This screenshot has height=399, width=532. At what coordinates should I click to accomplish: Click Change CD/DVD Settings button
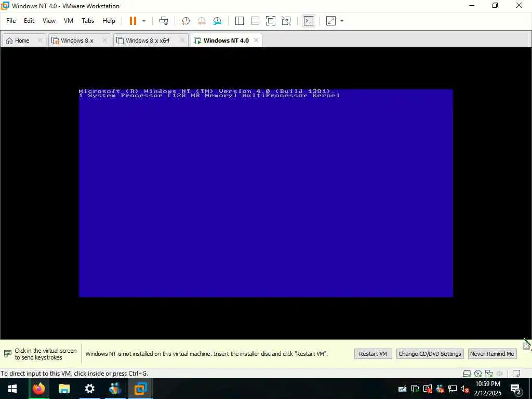point(430,354)
